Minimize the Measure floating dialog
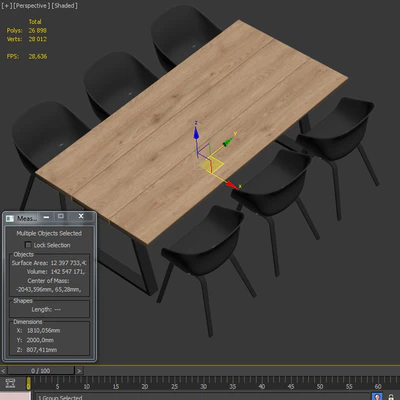Screen dimensions: 400x400 (47, 217)
